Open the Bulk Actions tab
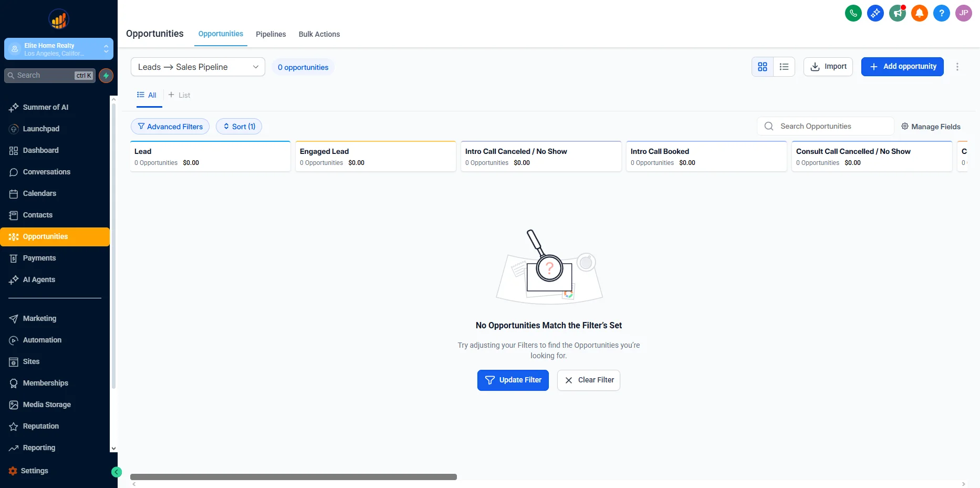Image resolution: width=980 pixels, height=488 pixels. [319, 34]
